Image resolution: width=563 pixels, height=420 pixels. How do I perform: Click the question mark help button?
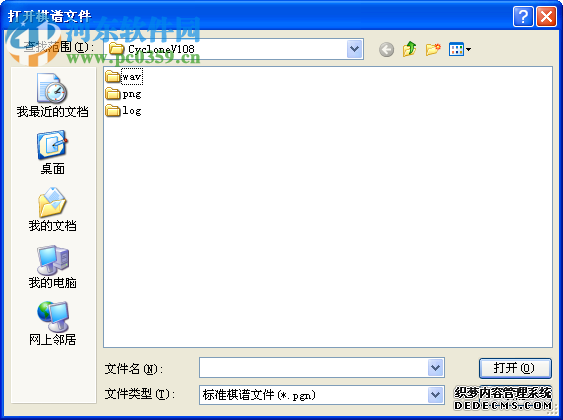click(x=523, y=16)
